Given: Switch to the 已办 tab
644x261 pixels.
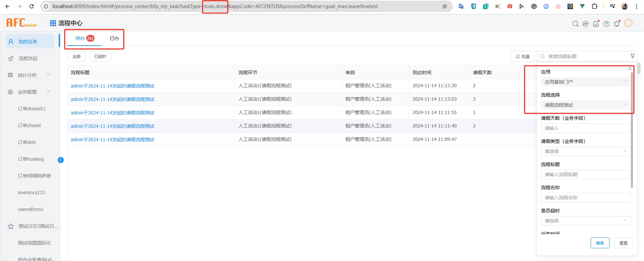Looking at the screenshot, I should [114, 38].
